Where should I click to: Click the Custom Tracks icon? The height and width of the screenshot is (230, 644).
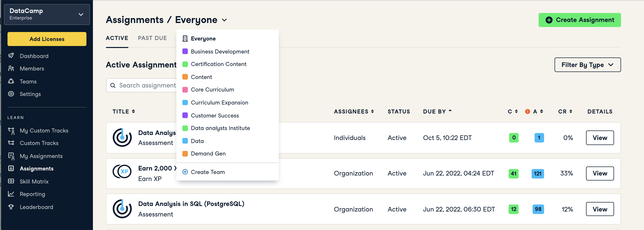coord(11,143)
